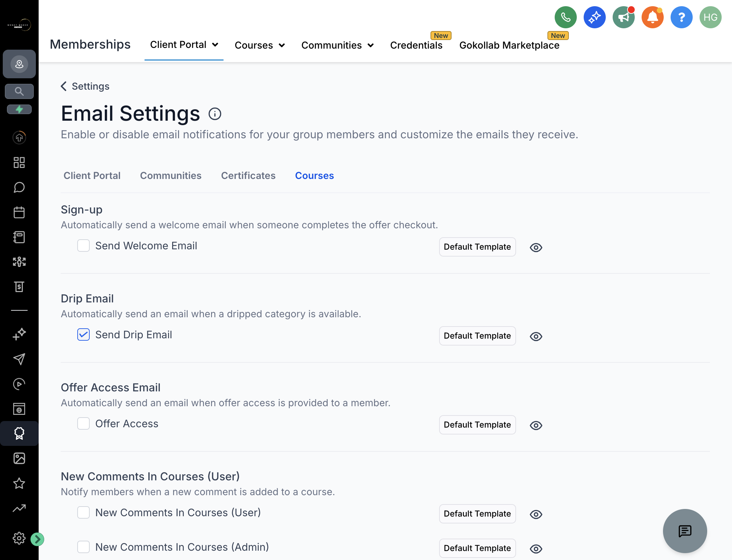
Task: Open Default Template for Send Drip Email
Action: point(477,336)
